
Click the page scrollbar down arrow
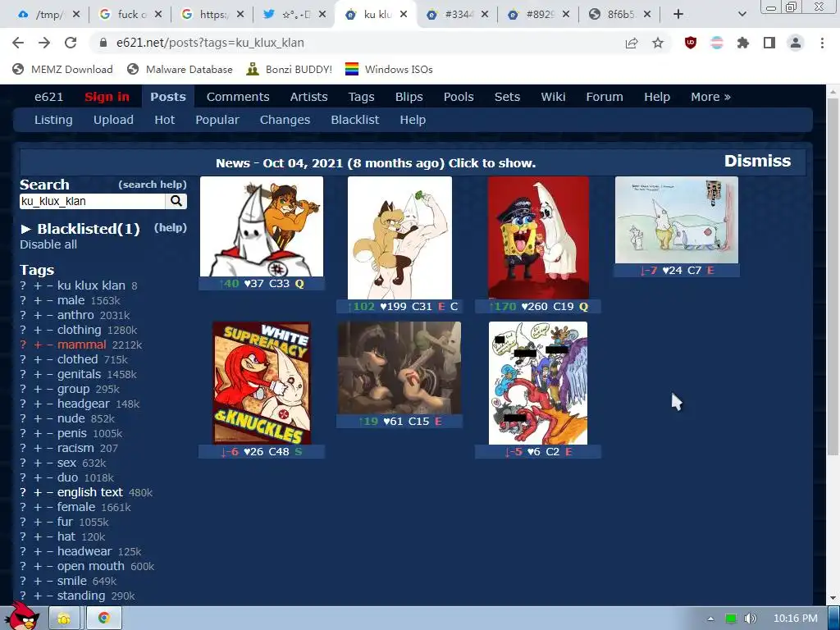833,598
